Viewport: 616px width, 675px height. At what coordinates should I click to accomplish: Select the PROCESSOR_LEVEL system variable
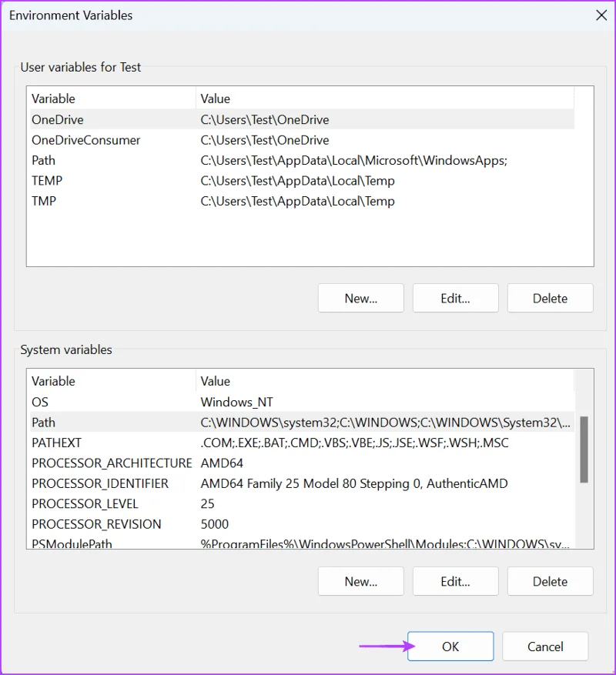[300, 503]
